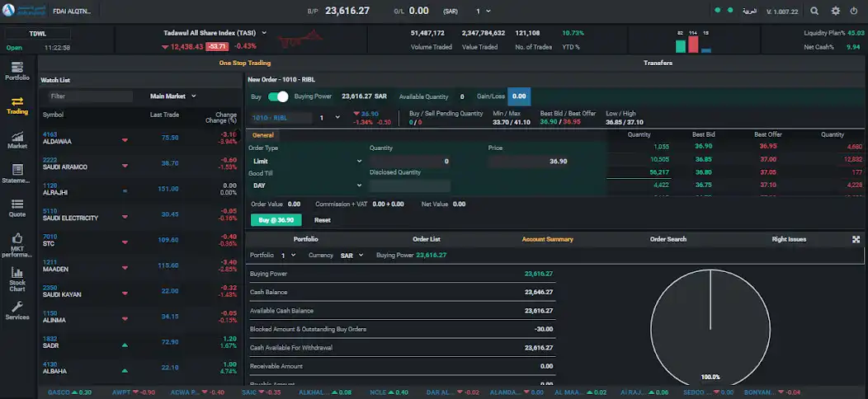Image resolution: width=868 pixels, height=399 pixels.
Task: Open portfolio dropdown next to 1010 - RIBL
Action: pos(330,118)
